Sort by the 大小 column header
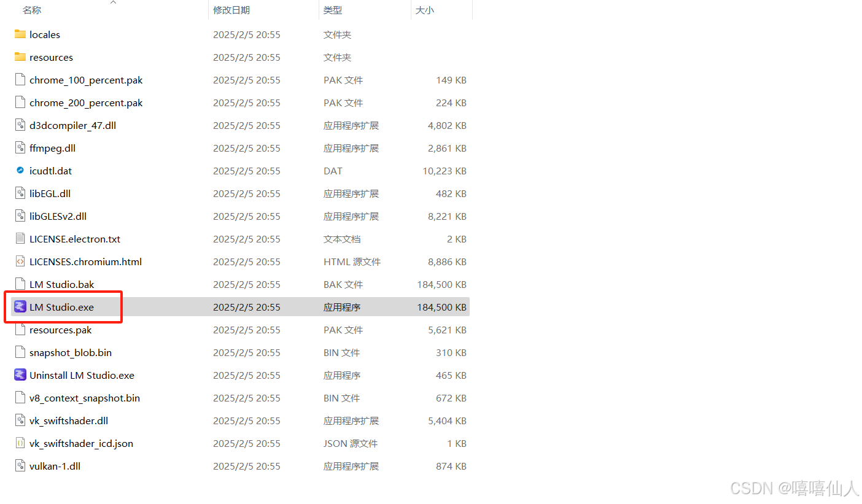Viewport: 862px width, 504px height. (425, 10)
